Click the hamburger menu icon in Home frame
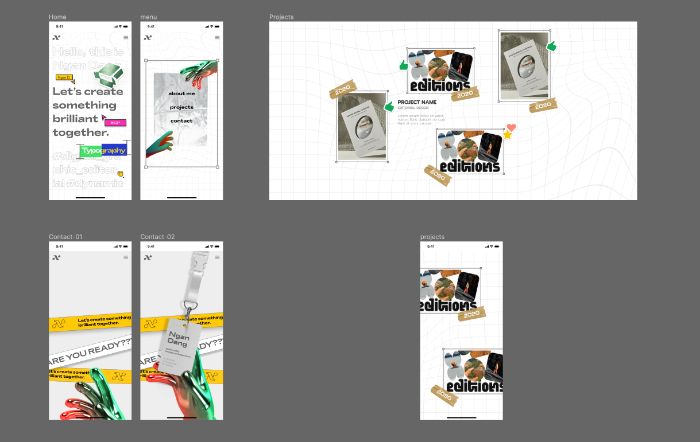The height and width of the screenshot is (442, 700). 126,38
